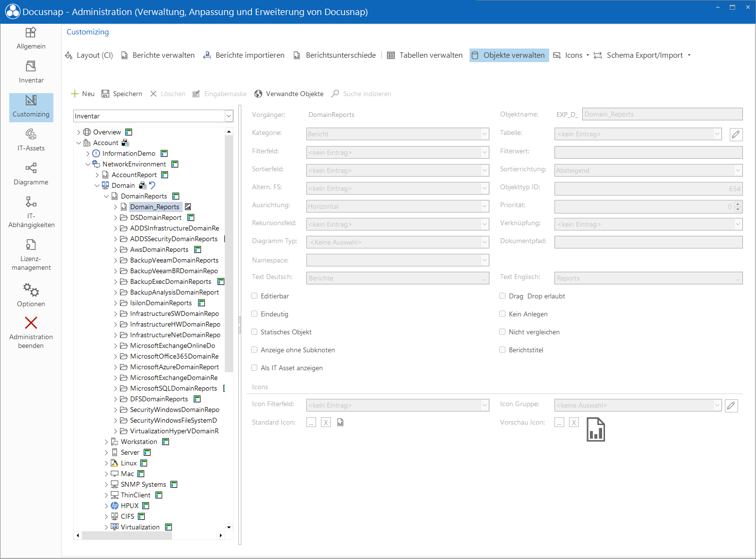The image size is (756, 559).
Task: Open the Schema Export/Import menu
Action: coord(642,55)
